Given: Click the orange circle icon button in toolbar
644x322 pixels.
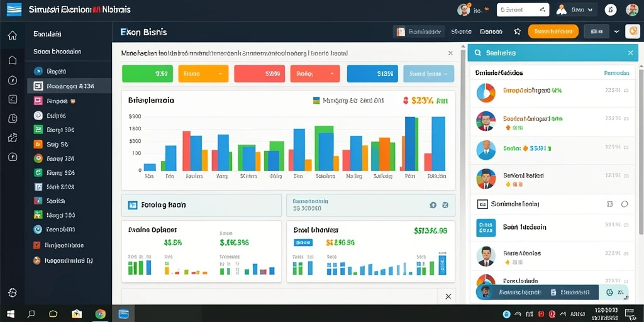Looking at the screenshot, I should click(x=632, y=31).
